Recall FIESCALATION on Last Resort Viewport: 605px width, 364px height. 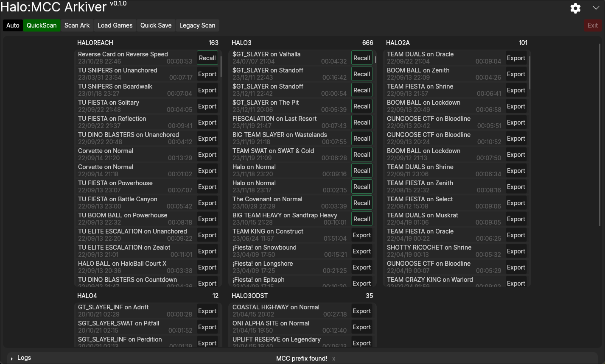point(362,122)
